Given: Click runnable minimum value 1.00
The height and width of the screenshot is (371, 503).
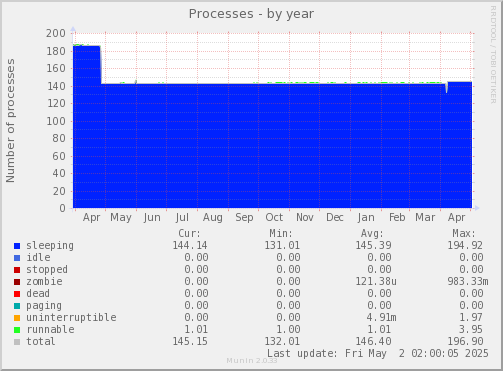Looking at the screenshot, I should [x=288, y=329].
